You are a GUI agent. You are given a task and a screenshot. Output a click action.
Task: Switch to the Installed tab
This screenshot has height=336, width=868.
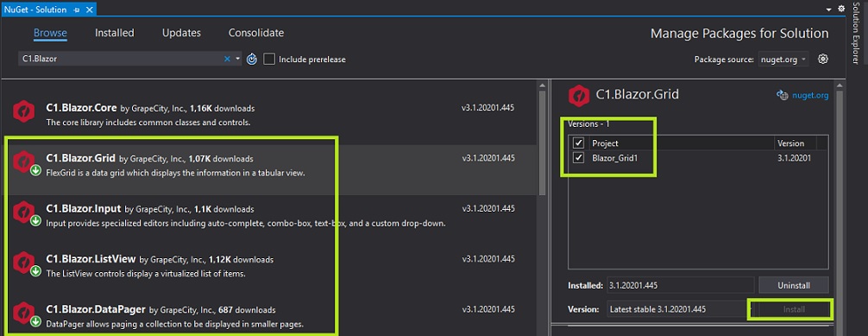[115, 33]
